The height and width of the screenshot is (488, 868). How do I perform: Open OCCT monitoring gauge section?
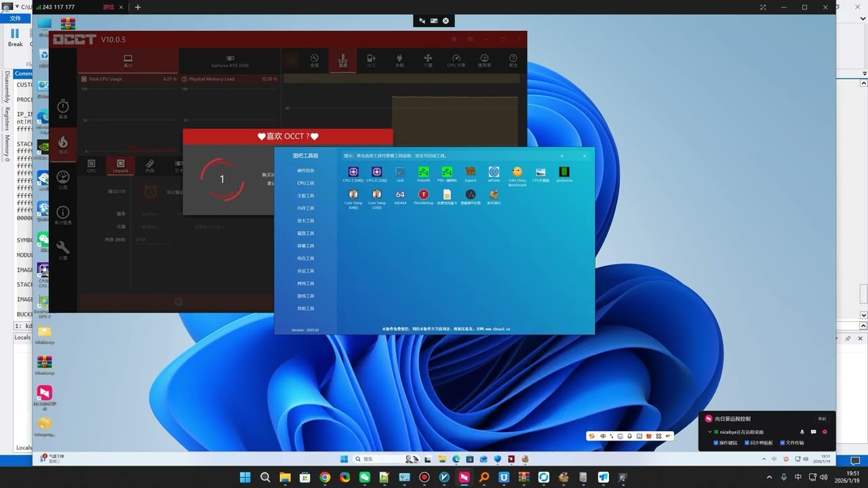(63, 179)
